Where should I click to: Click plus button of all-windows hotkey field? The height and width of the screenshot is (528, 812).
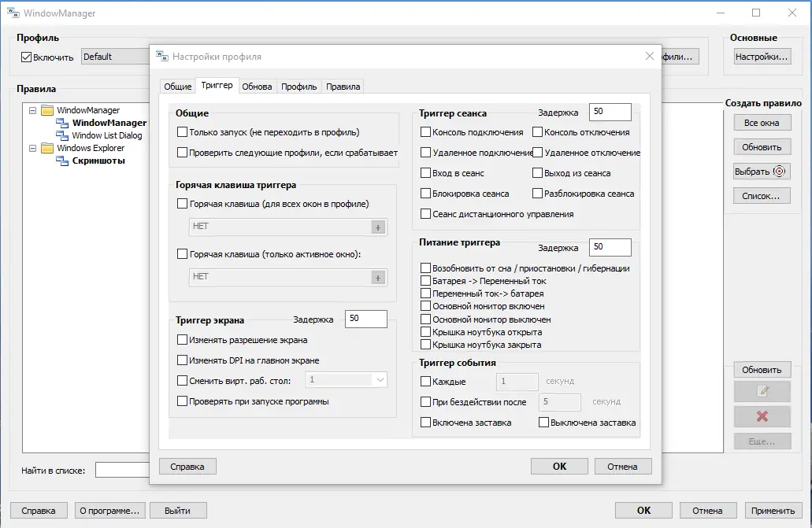click(x=378, y=227)
